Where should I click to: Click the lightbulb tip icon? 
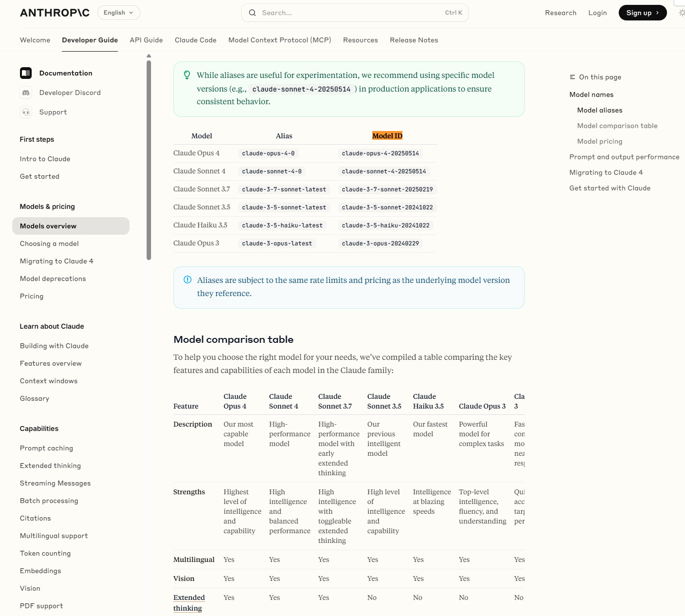tap(187, 75)
